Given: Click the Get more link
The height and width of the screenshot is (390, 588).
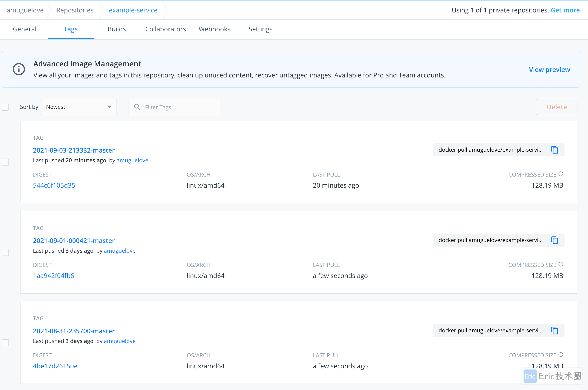Looking at the screenshot, I should click(x=565, y=10).
